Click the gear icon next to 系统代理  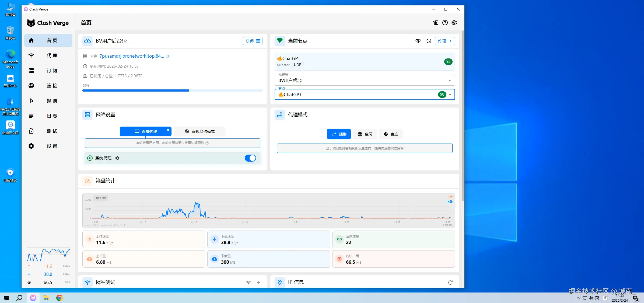(117, 158)
